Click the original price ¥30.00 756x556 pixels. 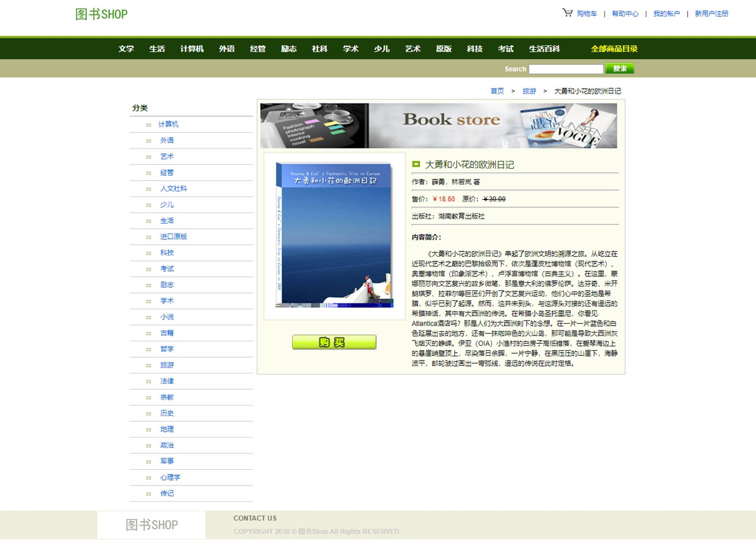pyautogui.click(x=494, y=199)
